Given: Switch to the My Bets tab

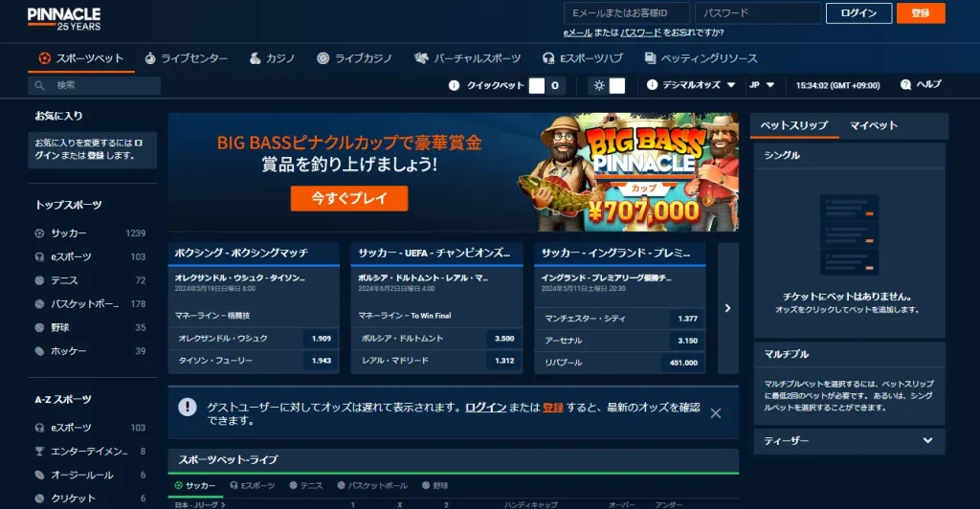Looking at the screenshot, I should click(873, 125).
